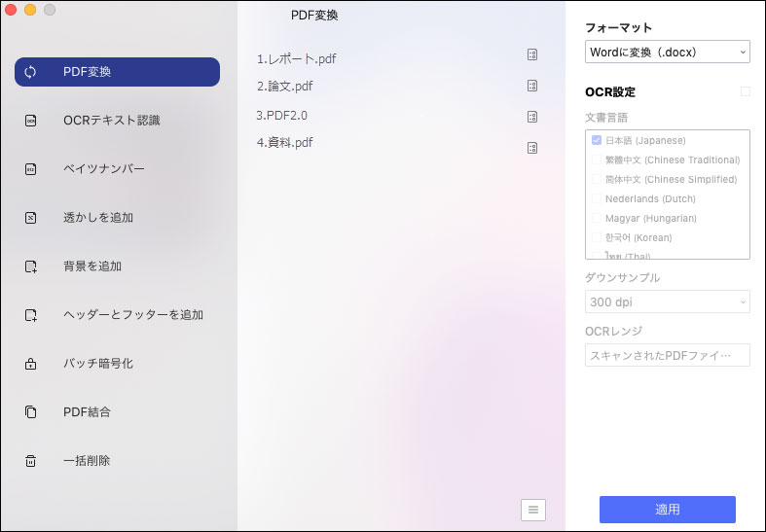Check 한국어 (Korean) checkbox

click(596, 237)
